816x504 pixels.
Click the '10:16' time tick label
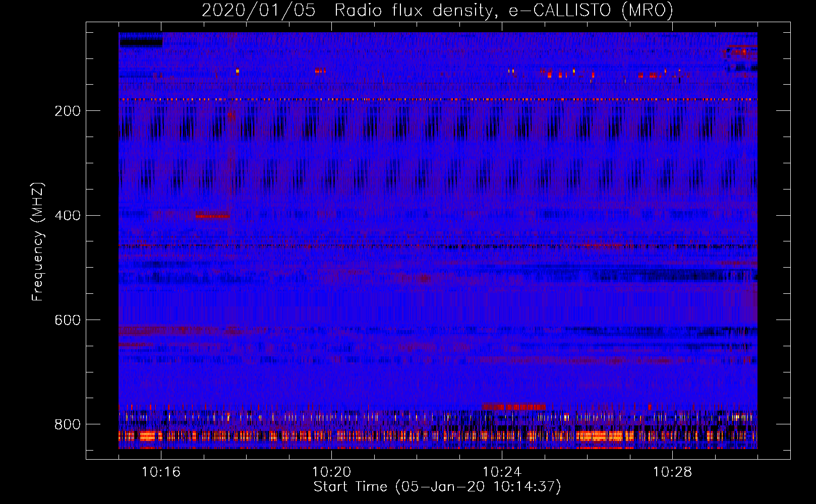pos(161,472)
